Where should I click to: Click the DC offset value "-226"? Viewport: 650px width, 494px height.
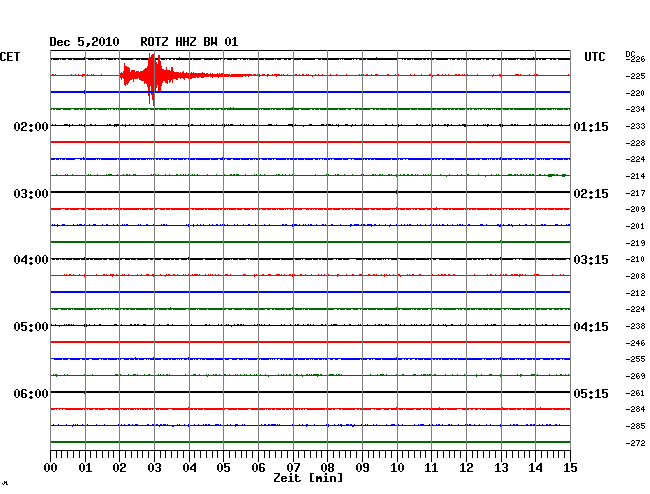(635, 59)
